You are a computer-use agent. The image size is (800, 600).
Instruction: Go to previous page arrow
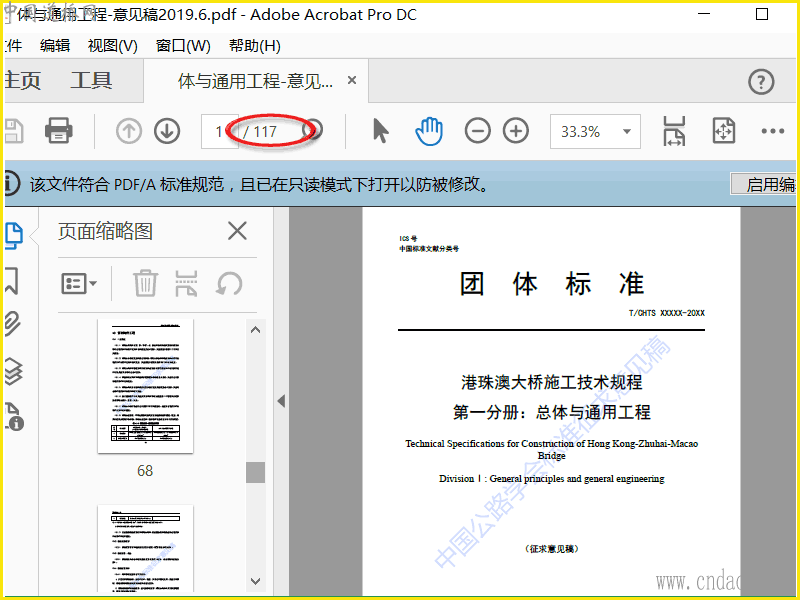129,131
